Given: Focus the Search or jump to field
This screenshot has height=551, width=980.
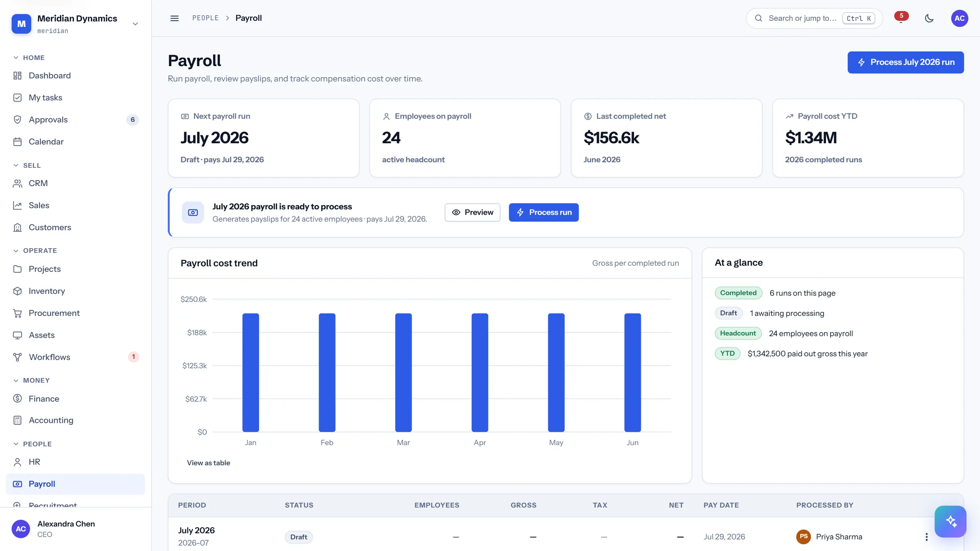Looking at the screenshot, I should [814, 18].
